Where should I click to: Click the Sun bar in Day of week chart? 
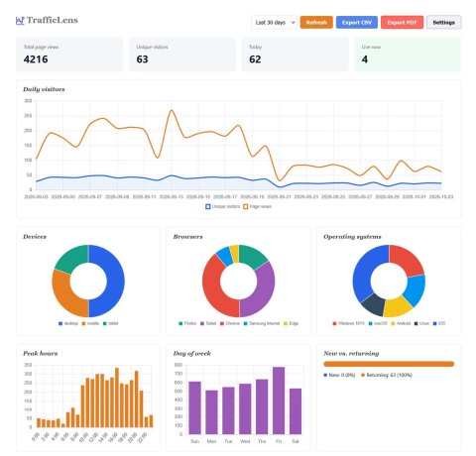point(195,407)
